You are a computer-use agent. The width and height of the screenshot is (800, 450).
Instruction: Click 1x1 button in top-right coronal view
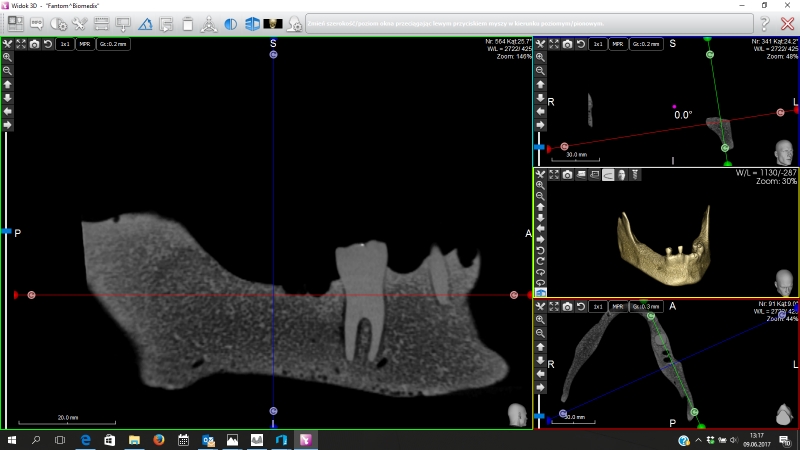coord(597,44)
